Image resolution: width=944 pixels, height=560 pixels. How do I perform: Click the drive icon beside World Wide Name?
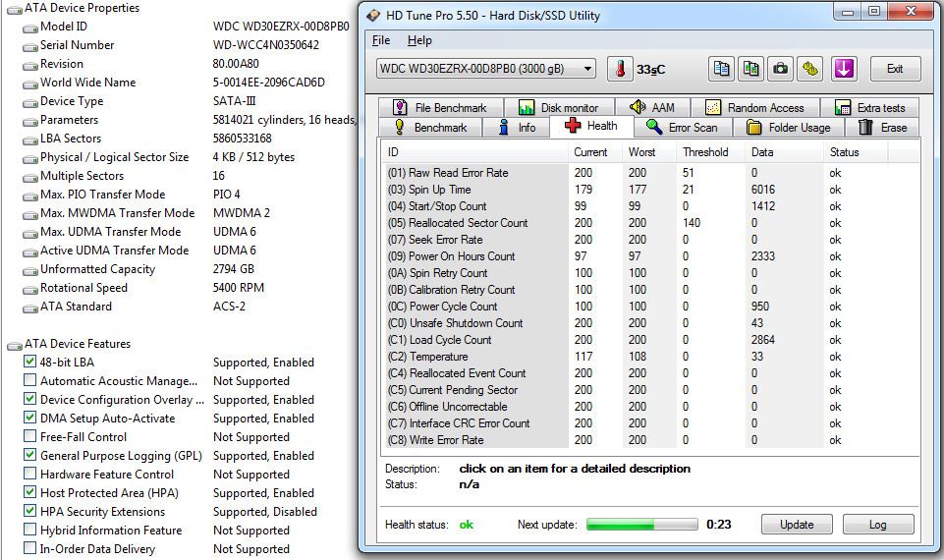point(29,84)
